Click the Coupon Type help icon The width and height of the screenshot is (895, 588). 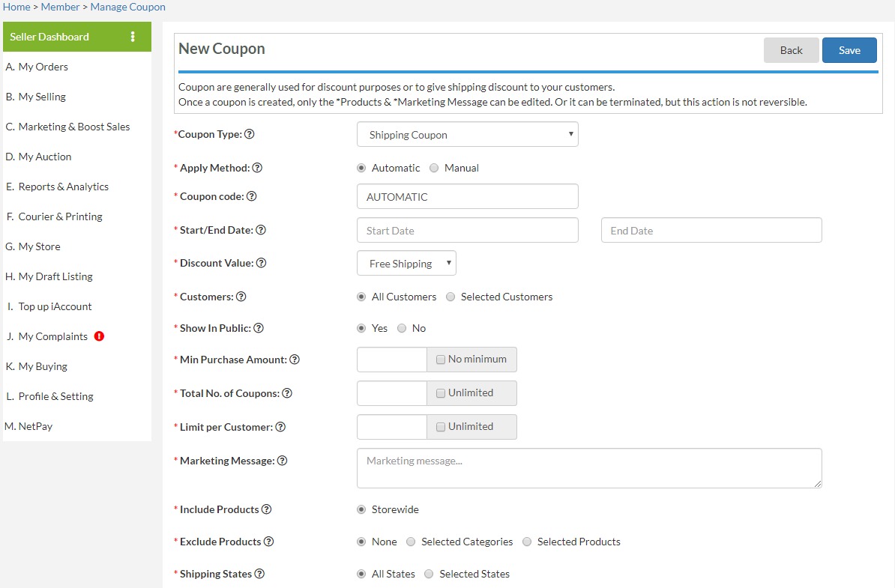coord(250,134)
